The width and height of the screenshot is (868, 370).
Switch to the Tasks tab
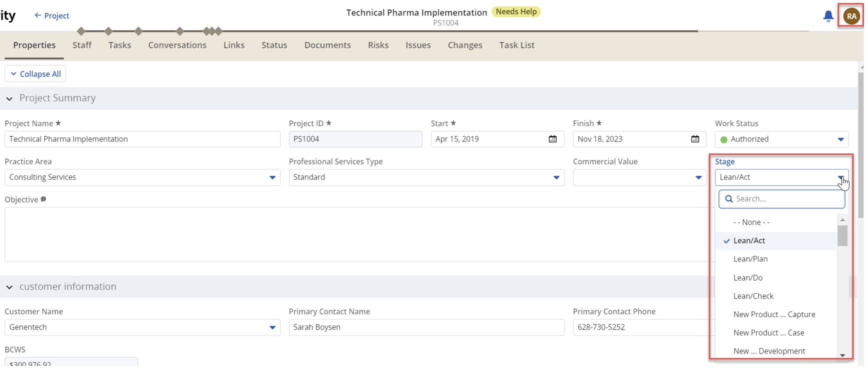[120, 45]
